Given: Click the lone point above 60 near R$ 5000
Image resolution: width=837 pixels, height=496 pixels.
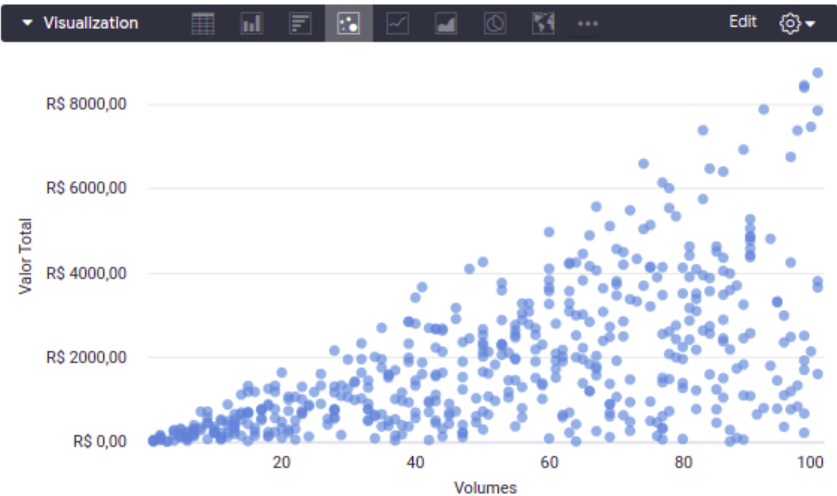Looking at the screenshot, I should [x=549, y=232].
